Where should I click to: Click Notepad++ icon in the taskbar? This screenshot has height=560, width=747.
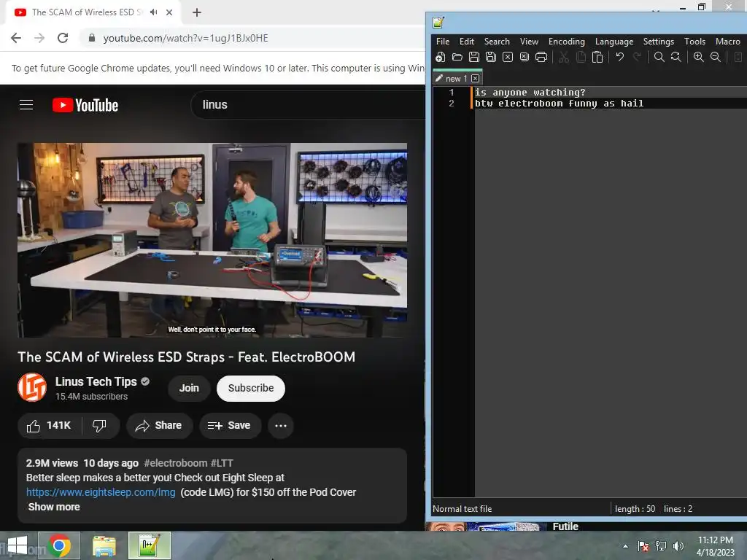[x=149, y=545]
